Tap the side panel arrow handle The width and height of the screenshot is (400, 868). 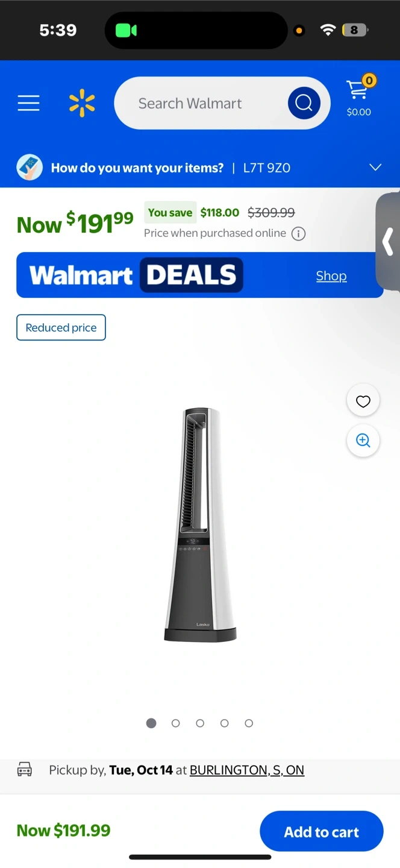point(388,242)
